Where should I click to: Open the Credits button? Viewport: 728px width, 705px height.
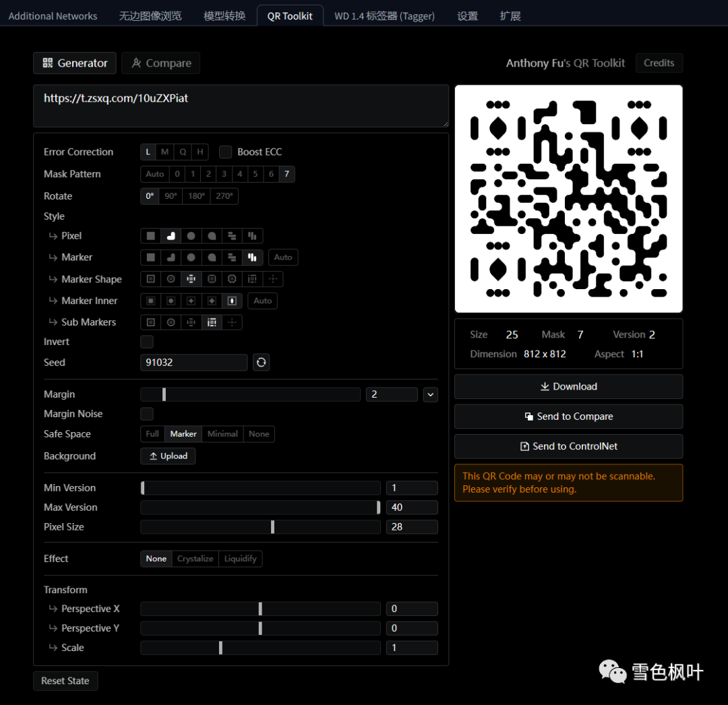659,63
